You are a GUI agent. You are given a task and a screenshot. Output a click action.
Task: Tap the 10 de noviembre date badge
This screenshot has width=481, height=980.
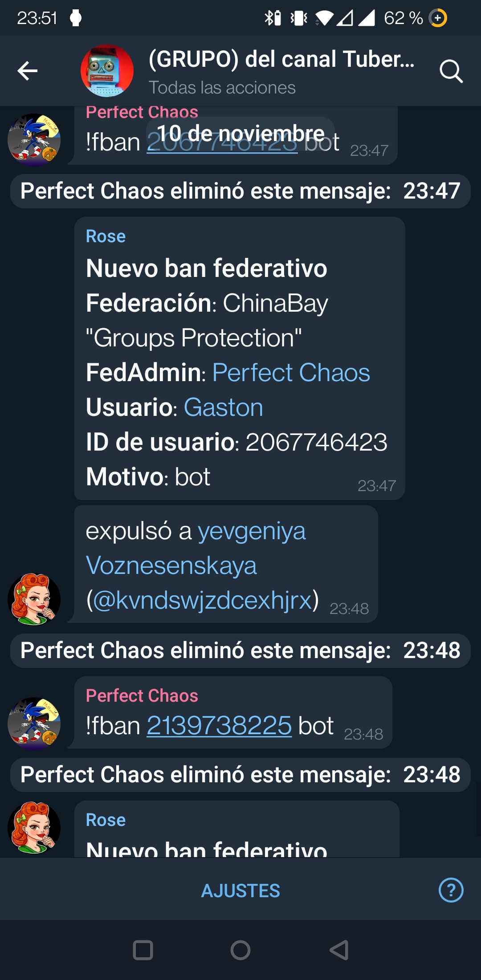pyautogui.click(x=240, y=133)
